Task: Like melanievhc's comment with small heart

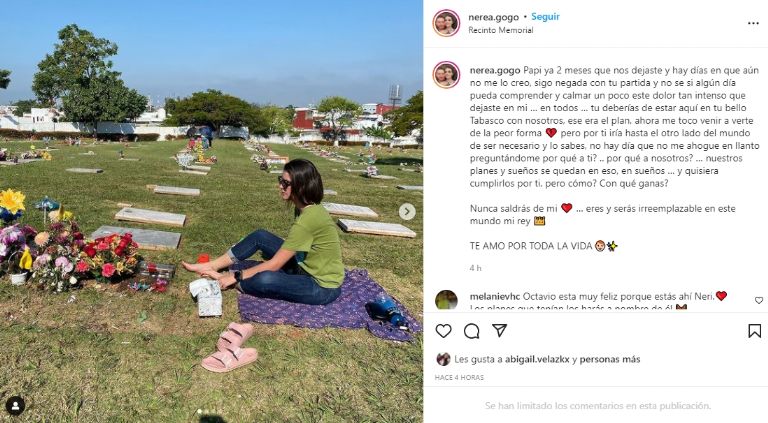Action: point(759,300)
